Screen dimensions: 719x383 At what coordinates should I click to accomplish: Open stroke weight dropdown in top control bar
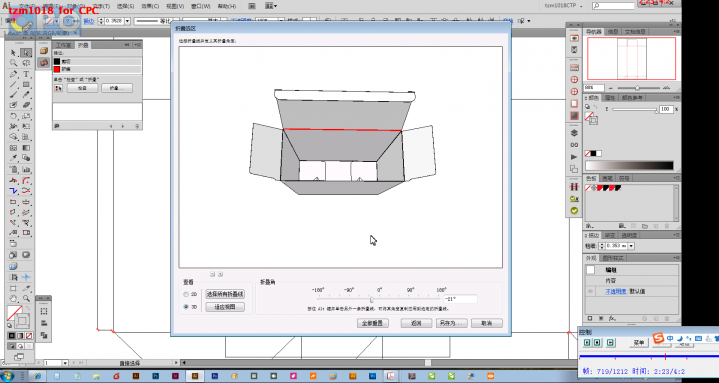pos(127,21)
